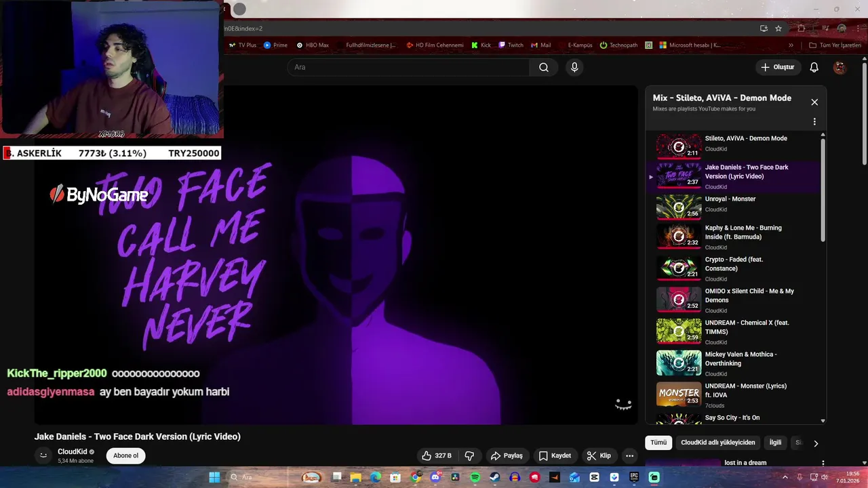Viewport: 868px width, 488px height.
Task: Show more filter chips with the arrow
Action: [x=816, y=443]
